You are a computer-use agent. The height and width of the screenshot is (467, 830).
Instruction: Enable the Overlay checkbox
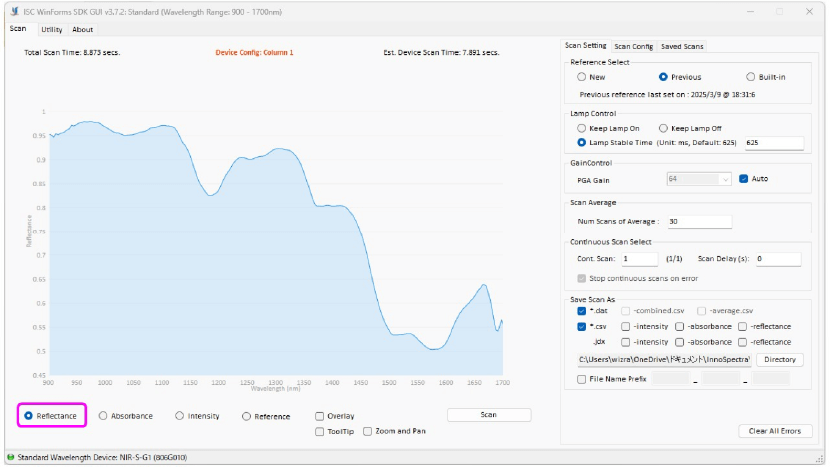tap(319, 416)
